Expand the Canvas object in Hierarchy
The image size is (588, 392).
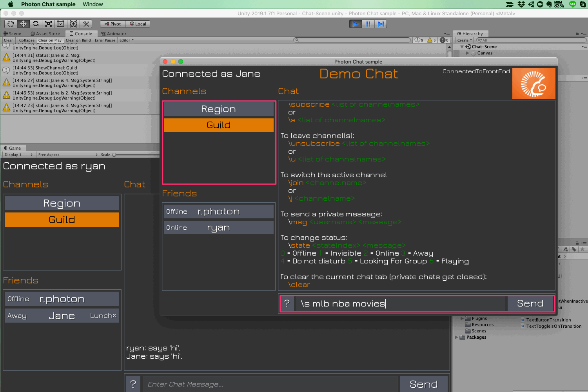467,53
